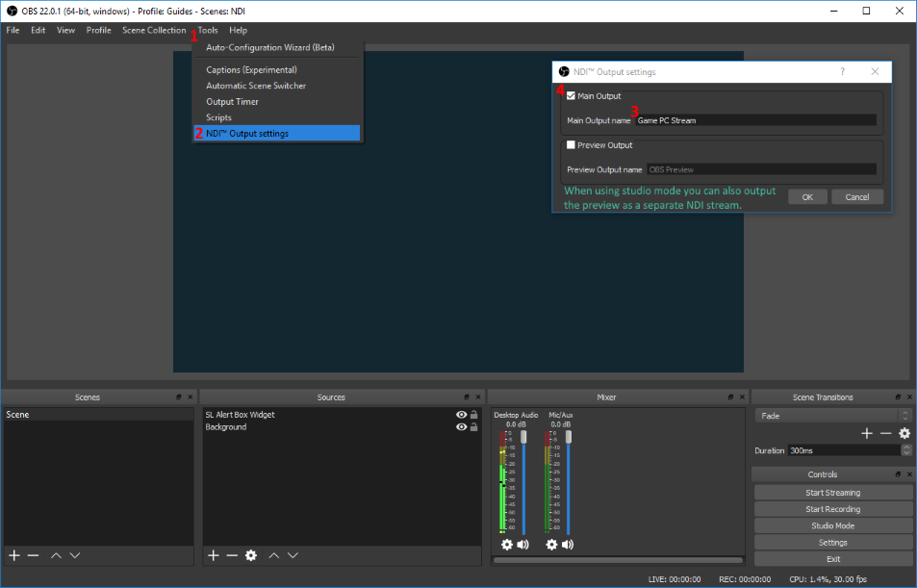The image size is (917, 588).
Task: Open Mic/Aux audio settings gear
Action: tap(551, 545)
